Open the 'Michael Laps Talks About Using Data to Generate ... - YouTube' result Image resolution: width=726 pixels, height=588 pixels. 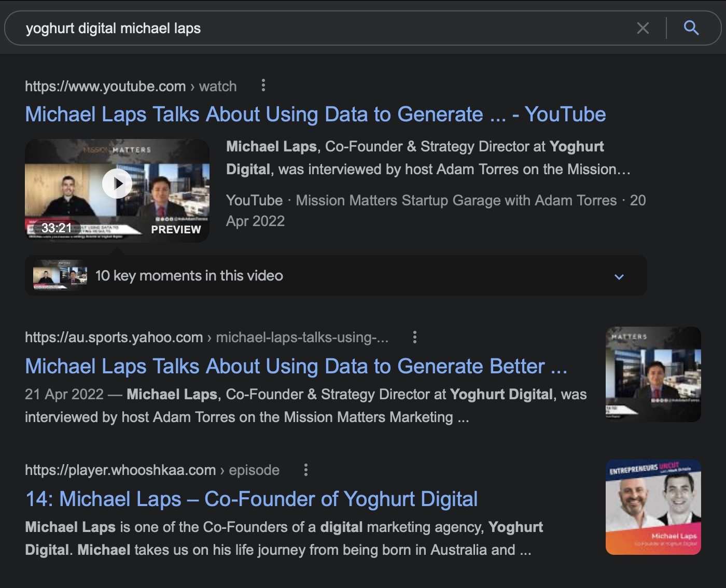pyautogui.click(x=315, y=114)
